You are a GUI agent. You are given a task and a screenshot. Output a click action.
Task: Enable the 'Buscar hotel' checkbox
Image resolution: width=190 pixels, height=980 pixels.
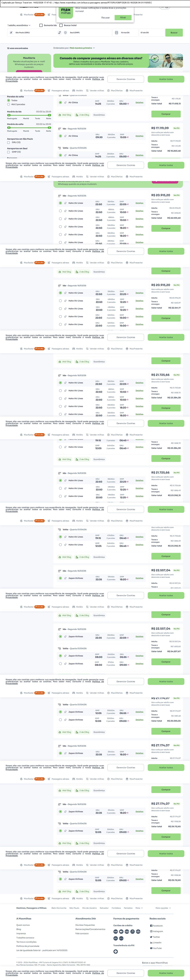pos(61,25)
